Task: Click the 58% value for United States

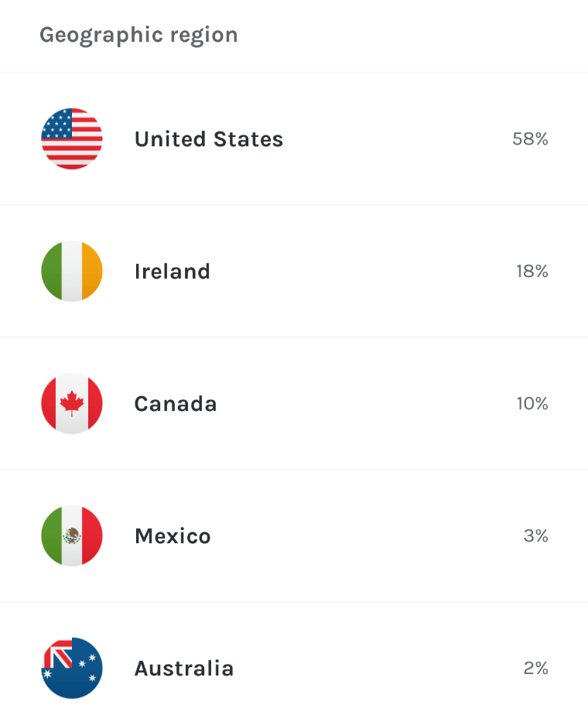Action: [530, 139]
